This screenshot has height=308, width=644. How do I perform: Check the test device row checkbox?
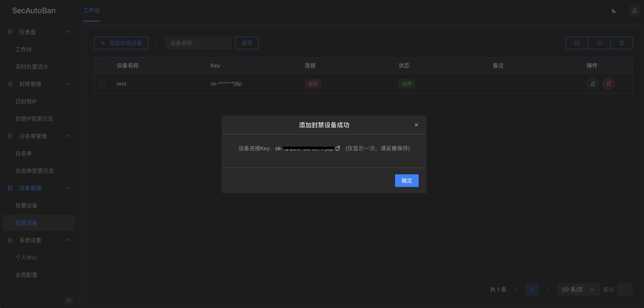click(102, 84)
